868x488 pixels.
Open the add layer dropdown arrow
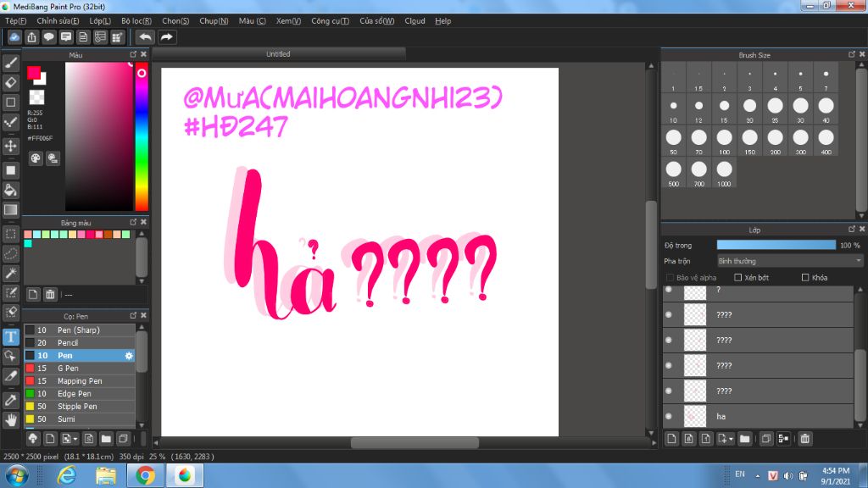tap(732, 439)
